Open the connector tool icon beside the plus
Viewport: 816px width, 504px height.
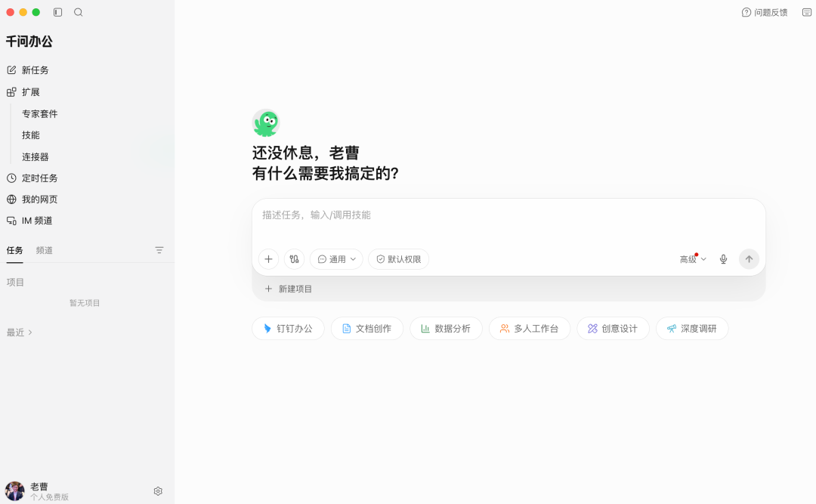point(294,258)
